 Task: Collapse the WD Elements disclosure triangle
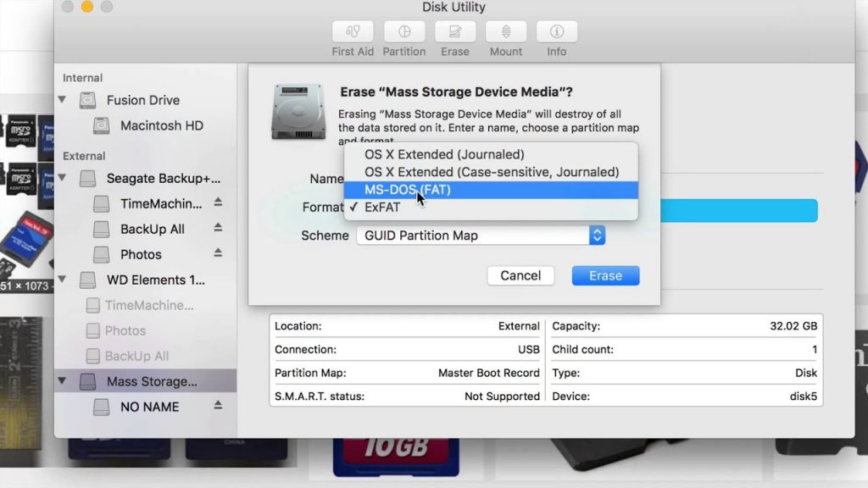click(63, 280)
